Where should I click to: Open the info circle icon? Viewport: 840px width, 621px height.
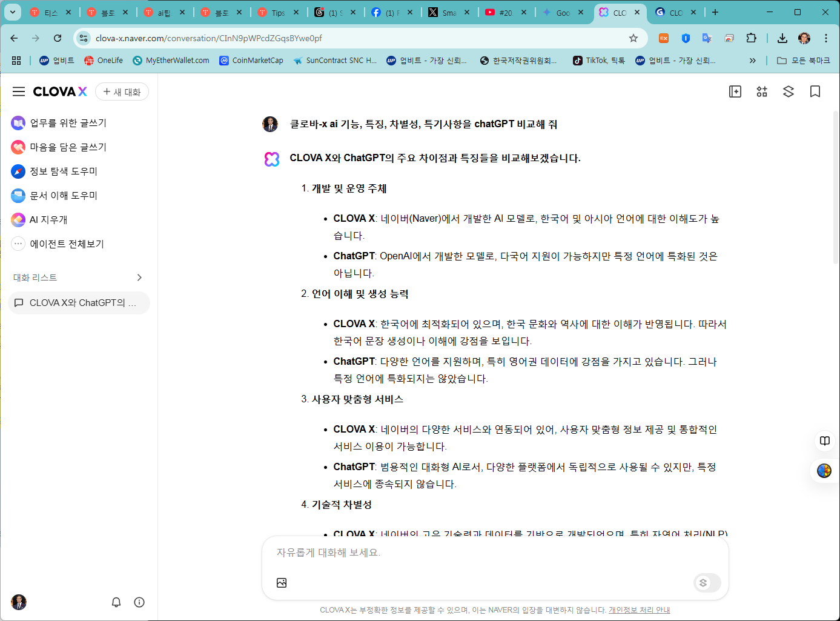click(x=139, y=602)
